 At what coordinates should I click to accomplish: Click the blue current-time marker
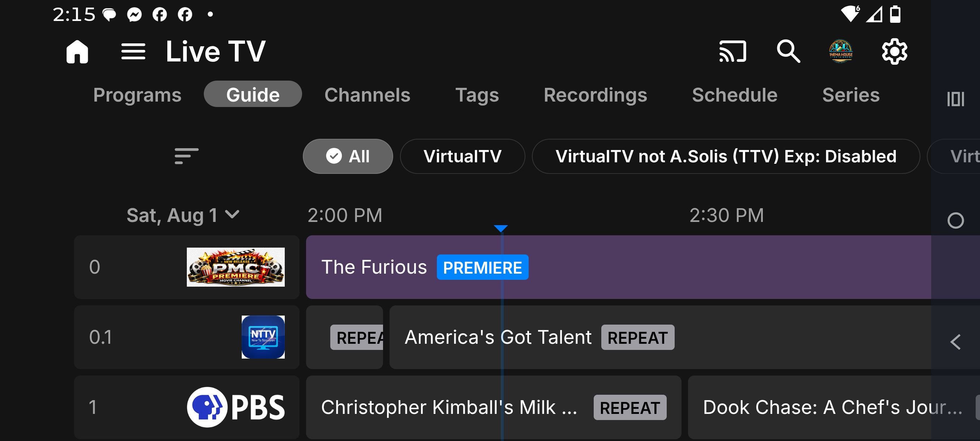(500, 228)
